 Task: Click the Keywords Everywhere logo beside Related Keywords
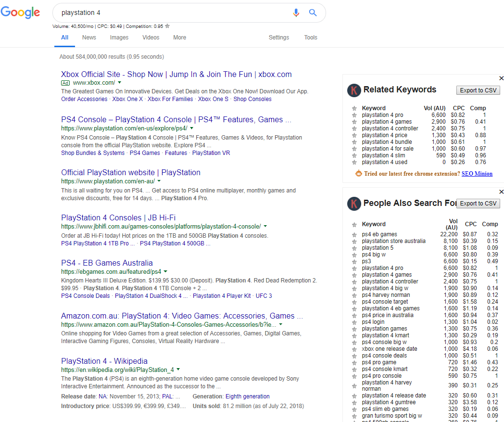click(x=354, y=90)
